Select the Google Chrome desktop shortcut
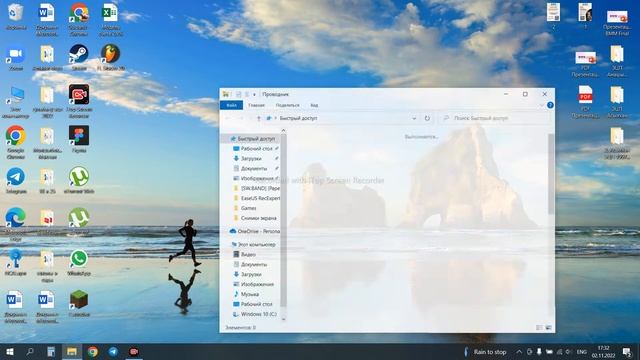Image resolution: width=640 pixels, height=360 pixels. pyautogui.click(x=16, y=142)
